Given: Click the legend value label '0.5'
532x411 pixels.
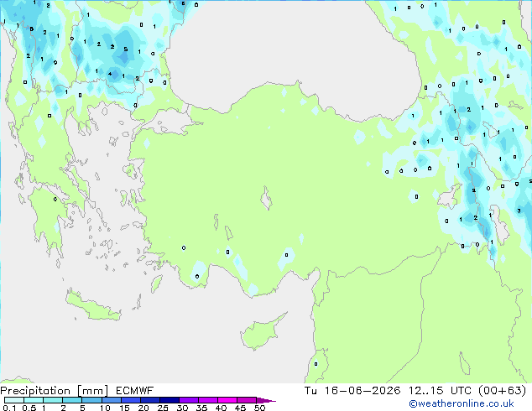Looking at the screenshot, I should (x=29, y=408).
